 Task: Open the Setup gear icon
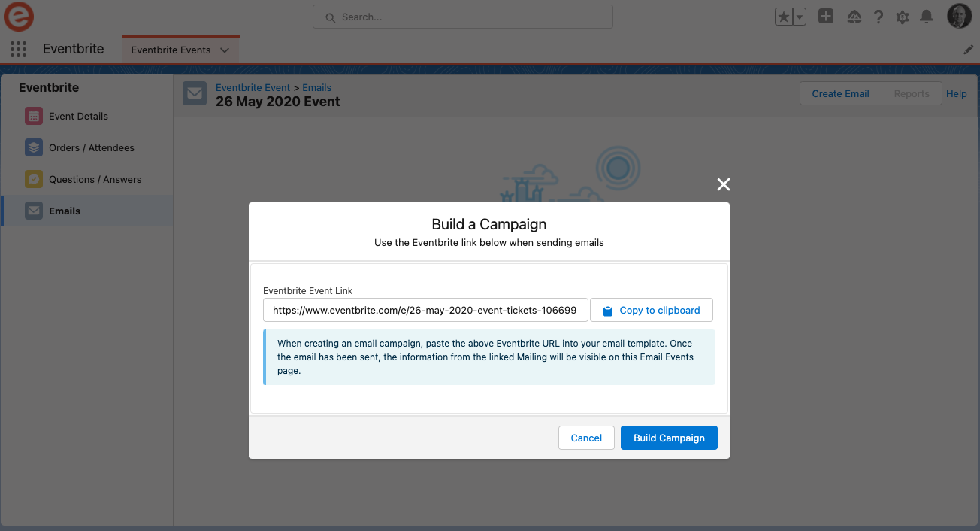click(903, 17)
